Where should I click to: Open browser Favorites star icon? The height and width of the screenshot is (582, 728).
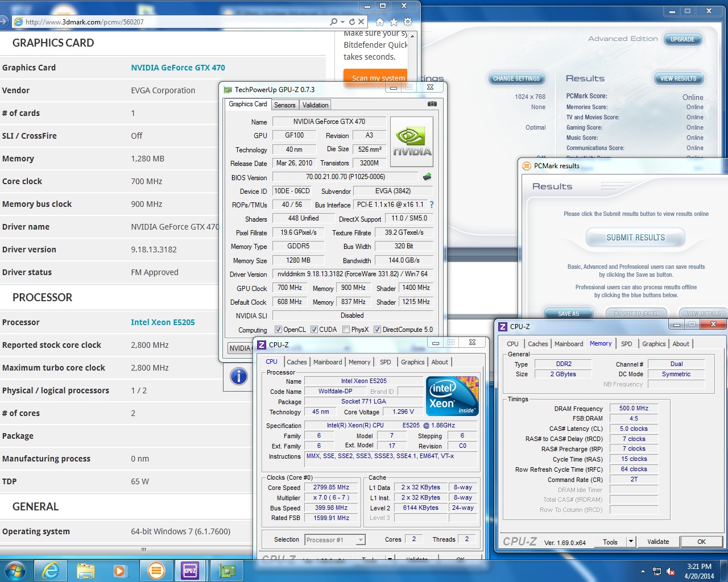click(x=394, y=22)
